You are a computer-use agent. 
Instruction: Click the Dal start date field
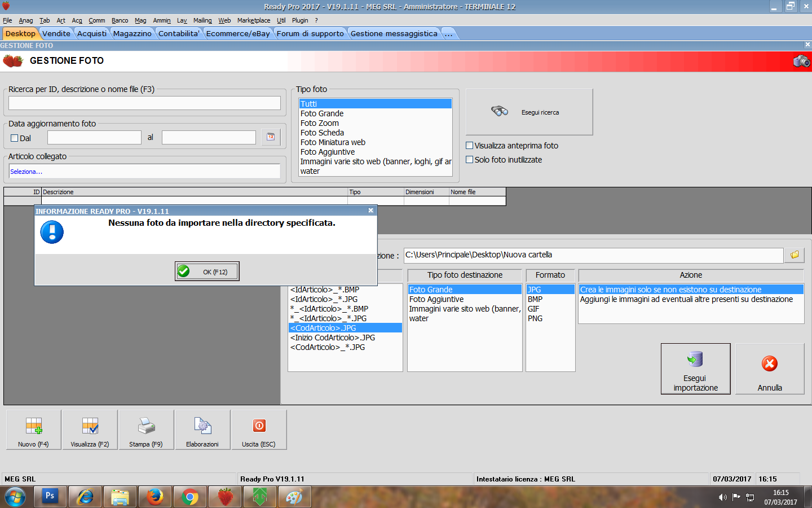click(x=94, y=137)
